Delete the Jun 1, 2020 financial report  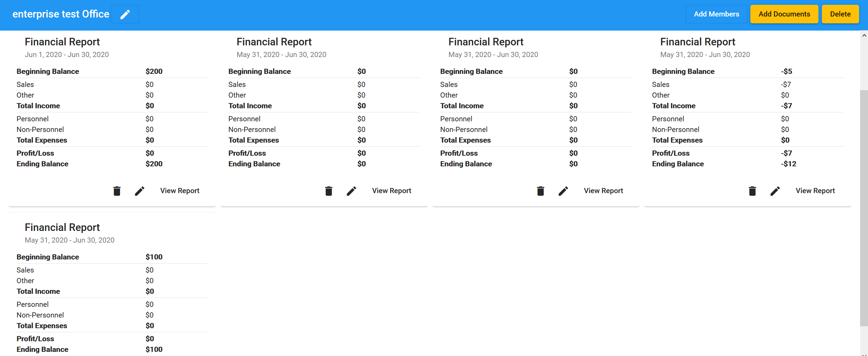coord(117,191)
